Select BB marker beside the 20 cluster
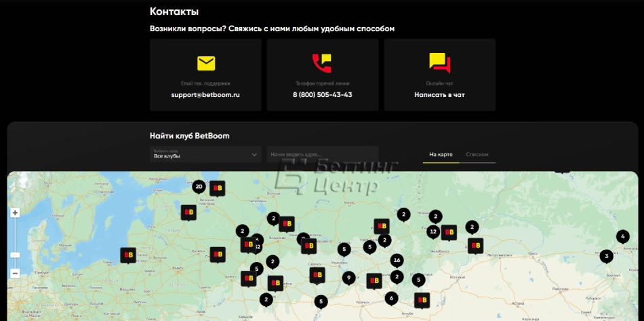The width and height of the screenshot is (644, 321). (218, 189)
